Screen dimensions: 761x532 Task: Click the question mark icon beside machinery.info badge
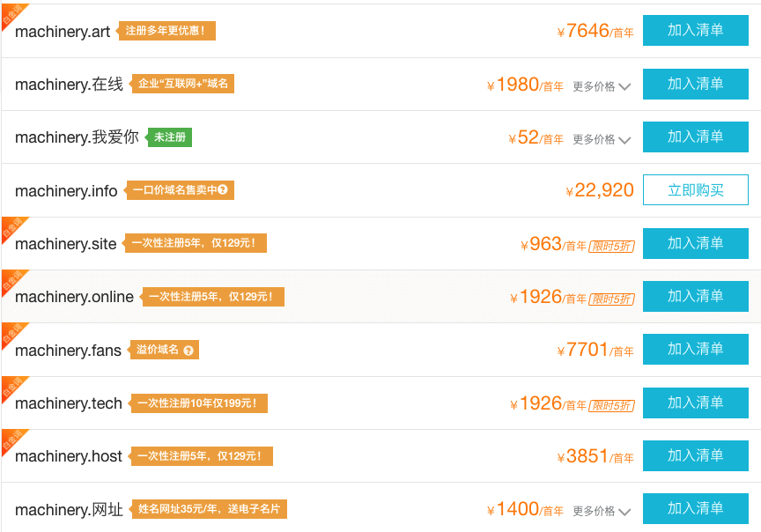[223, 190]
